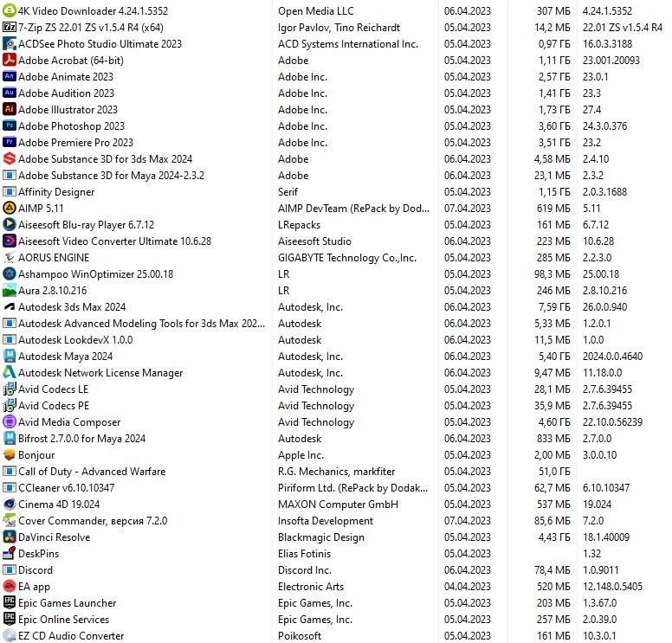Click the Autodesk Network License Manager icon
The height and width of the screenshot is (643, 672).
point(9,372)
